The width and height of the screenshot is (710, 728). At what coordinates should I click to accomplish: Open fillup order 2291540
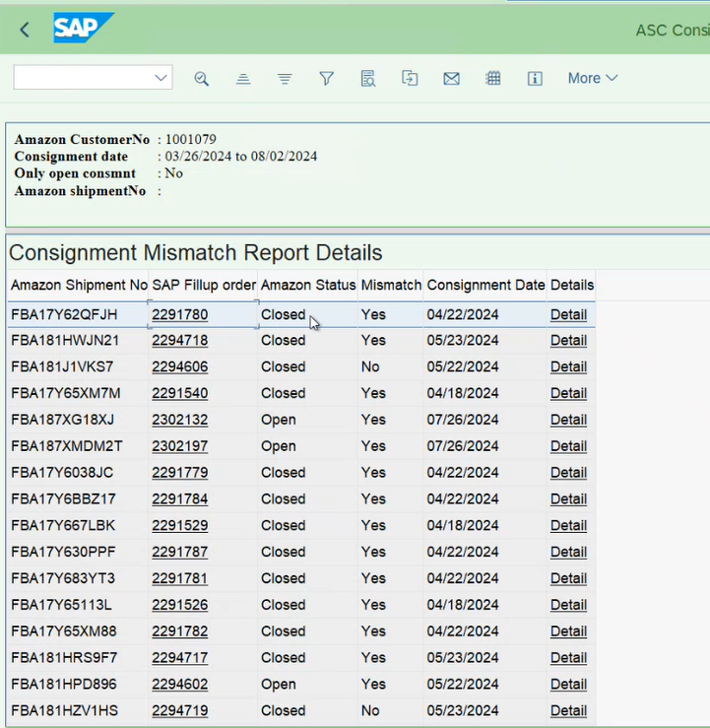(179, 393)
